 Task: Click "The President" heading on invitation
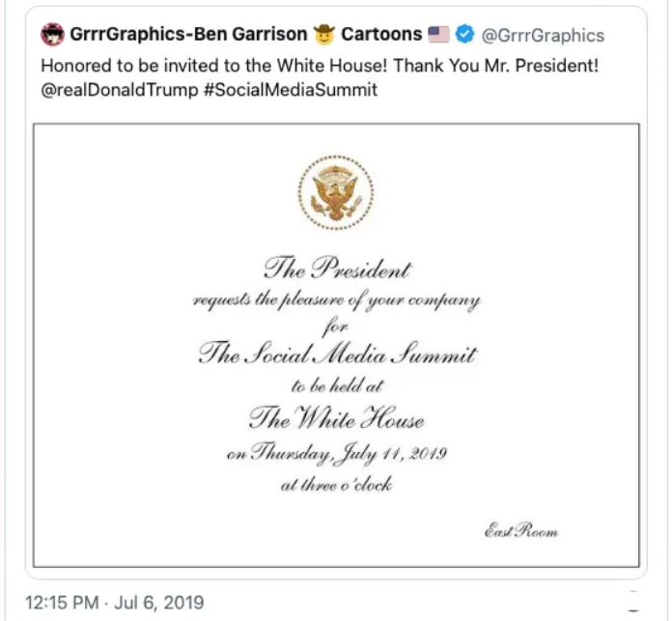click(337, 269)
